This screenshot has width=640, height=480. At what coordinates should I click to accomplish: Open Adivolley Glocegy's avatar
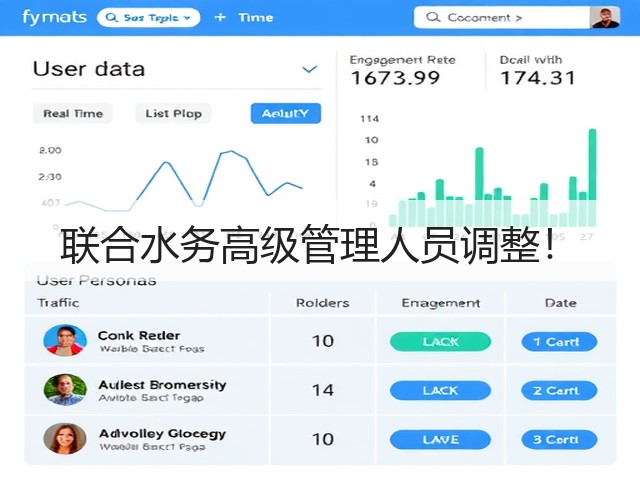pyautogui.click(x=65, y=439)
